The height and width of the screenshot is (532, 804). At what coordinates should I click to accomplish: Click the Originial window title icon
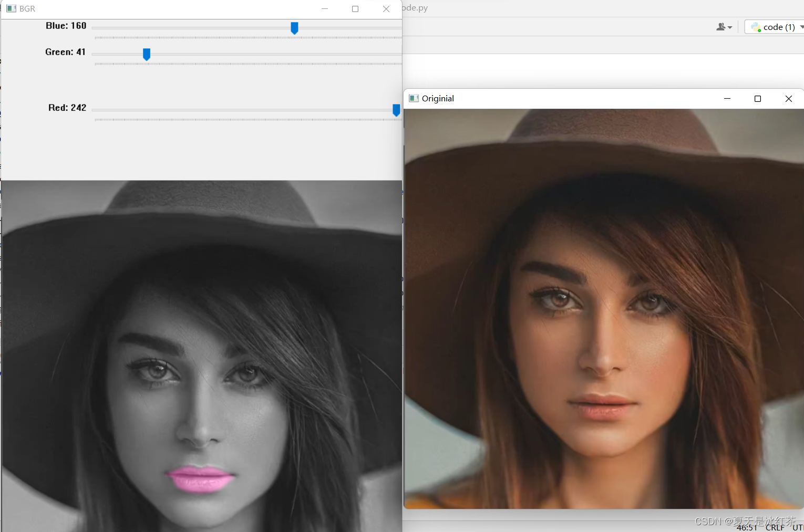(414, 98)
